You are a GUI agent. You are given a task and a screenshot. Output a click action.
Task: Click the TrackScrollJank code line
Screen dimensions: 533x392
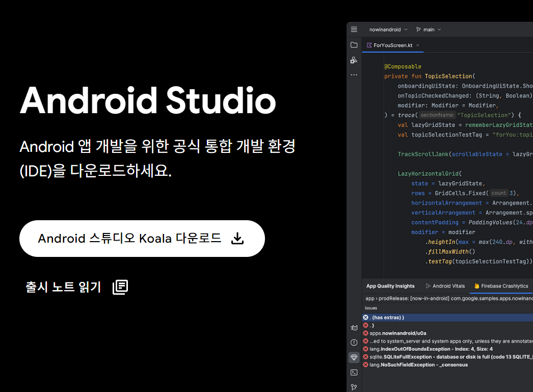(x=465, y=154)
